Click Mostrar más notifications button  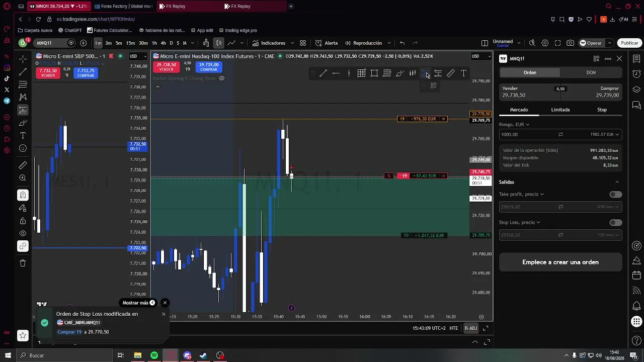pyautogui.click(x=138, y=303)
